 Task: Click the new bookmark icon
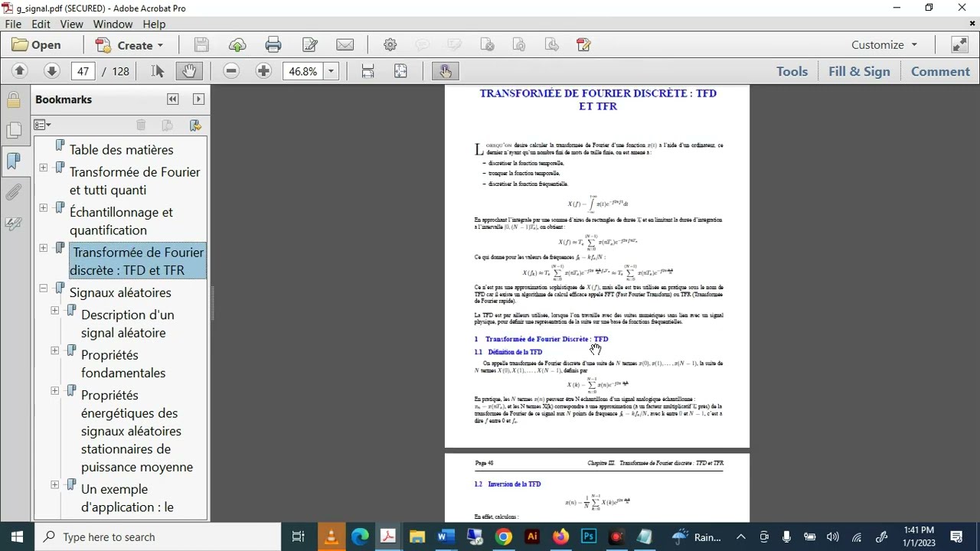167,125
